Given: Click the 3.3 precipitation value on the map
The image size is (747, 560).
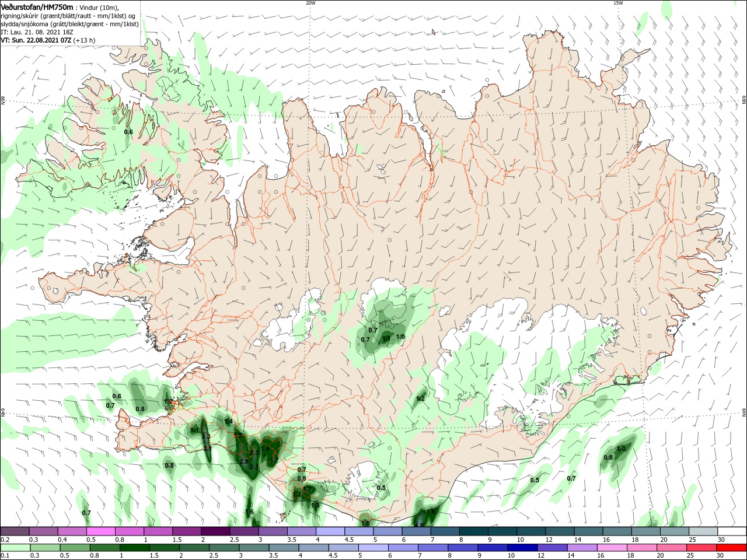Looking at the screenshot, I should point(205,436).
